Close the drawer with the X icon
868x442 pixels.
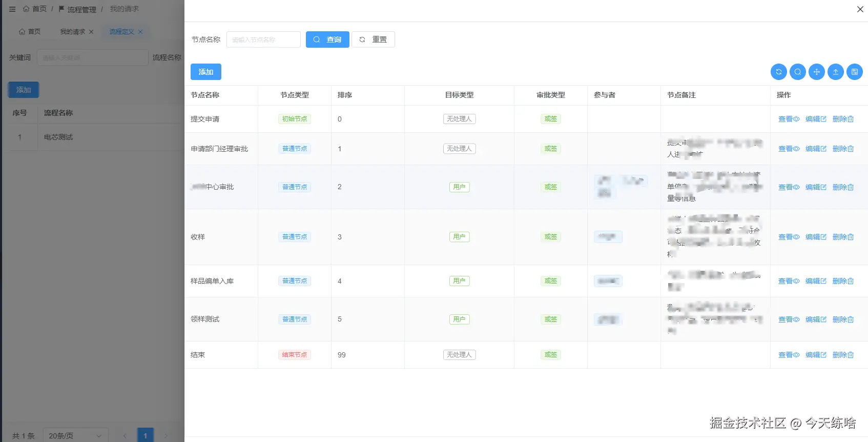click(x=860, y=9)
